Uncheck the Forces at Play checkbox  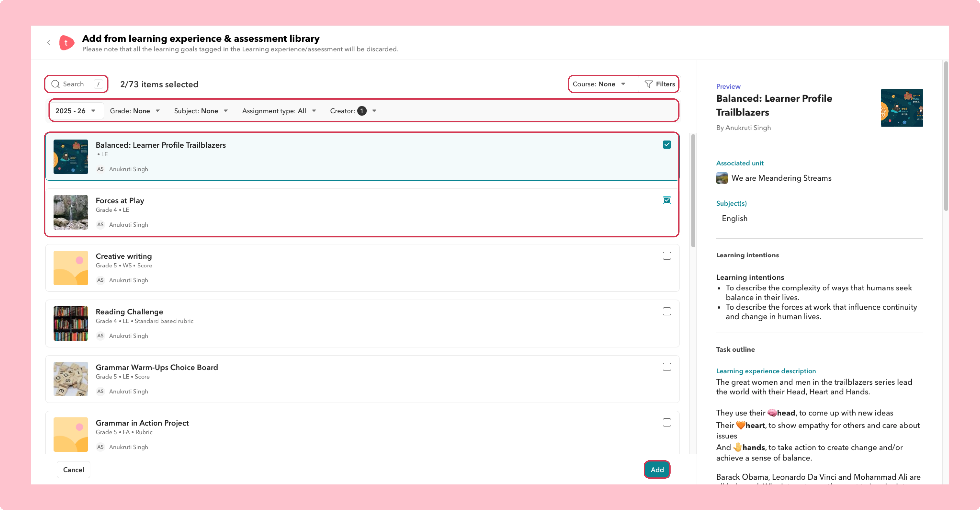pyautogui.click(x=667, y=200)
